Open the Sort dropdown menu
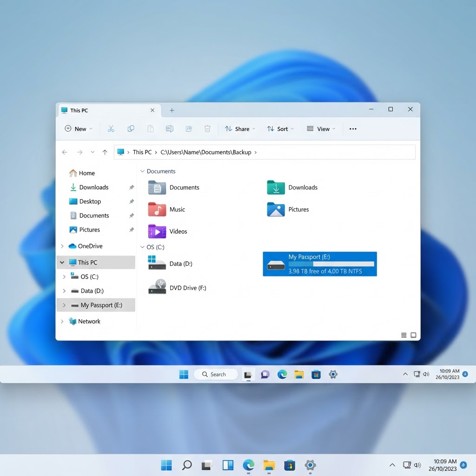This screenshot has height=476, width=476. [280, 129]
